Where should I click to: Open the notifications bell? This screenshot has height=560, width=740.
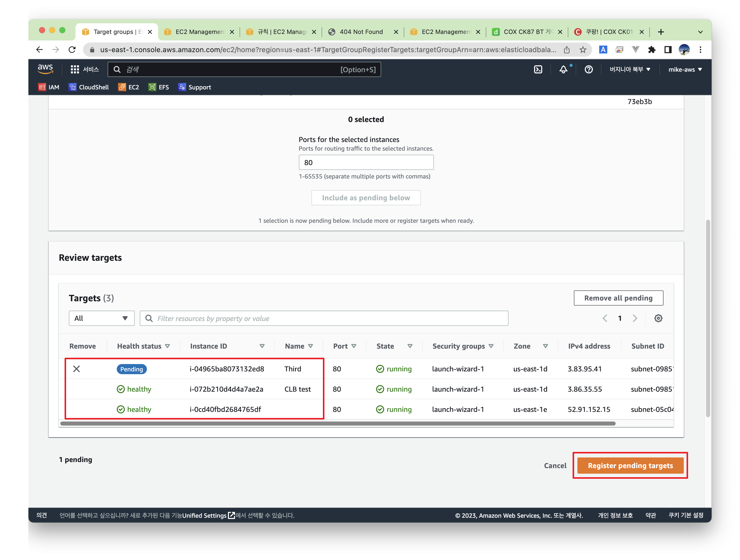[x=563, y=70]
